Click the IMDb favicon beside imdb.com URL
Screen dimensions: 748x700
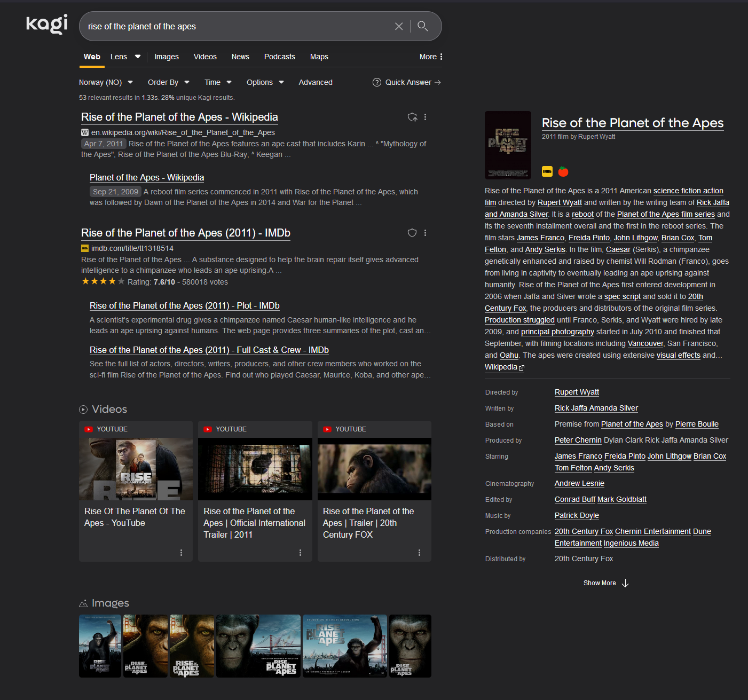pyautogui.click(x=85, y=248)
